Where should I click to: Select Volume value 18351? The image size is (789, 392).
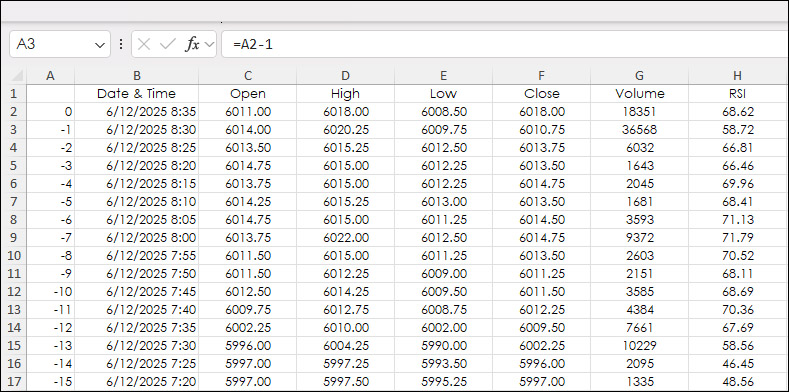tap(639, 112)
